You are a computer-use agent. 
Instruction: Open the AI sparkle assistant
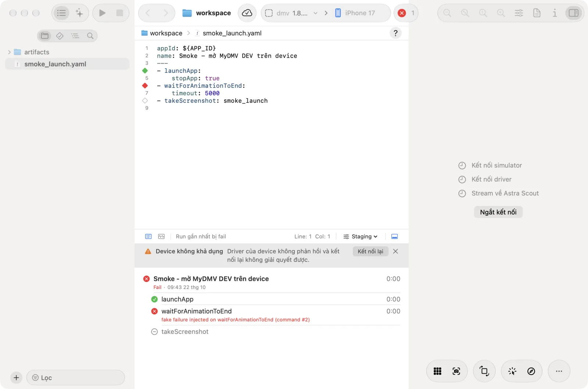[79, 13]
